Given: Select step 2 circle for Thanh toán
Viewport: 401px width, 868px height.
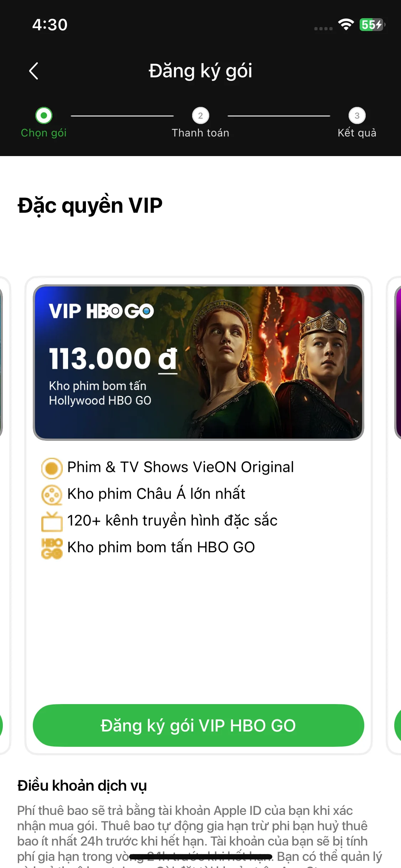Looking at the screenshot, I should click(200, 115).
